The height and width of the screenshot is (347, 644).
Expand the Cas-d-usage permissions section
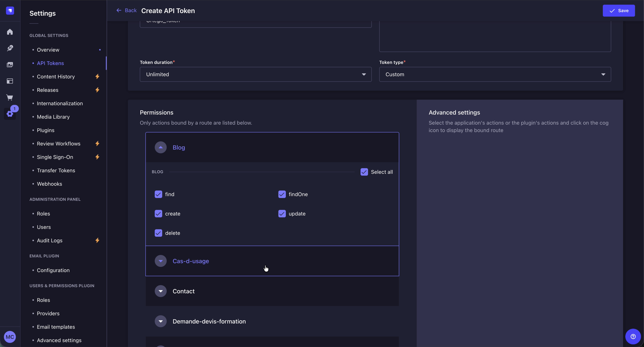(161, 261)
